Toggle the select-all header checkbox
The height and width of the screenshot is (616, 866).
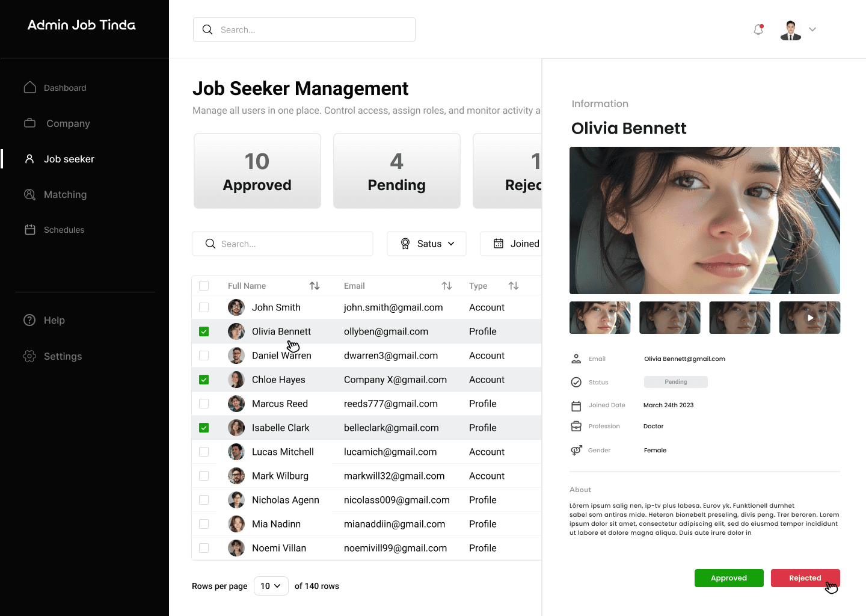pos(204,286)
